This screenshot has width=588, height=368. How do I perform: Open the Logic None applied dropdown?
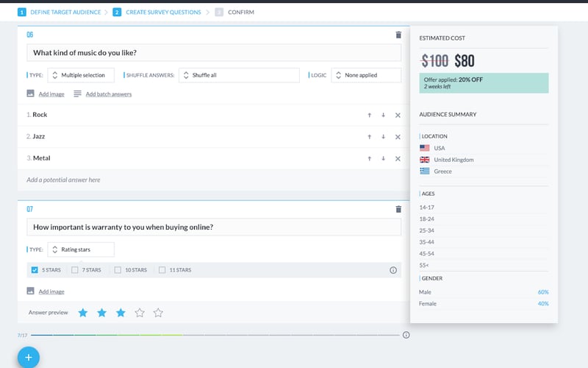366,75
